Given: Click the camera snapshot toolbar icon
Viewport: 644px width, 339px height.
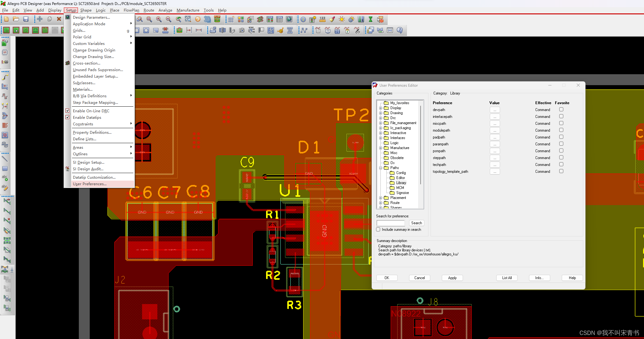Looking at the screenshot, I should 242,30.
